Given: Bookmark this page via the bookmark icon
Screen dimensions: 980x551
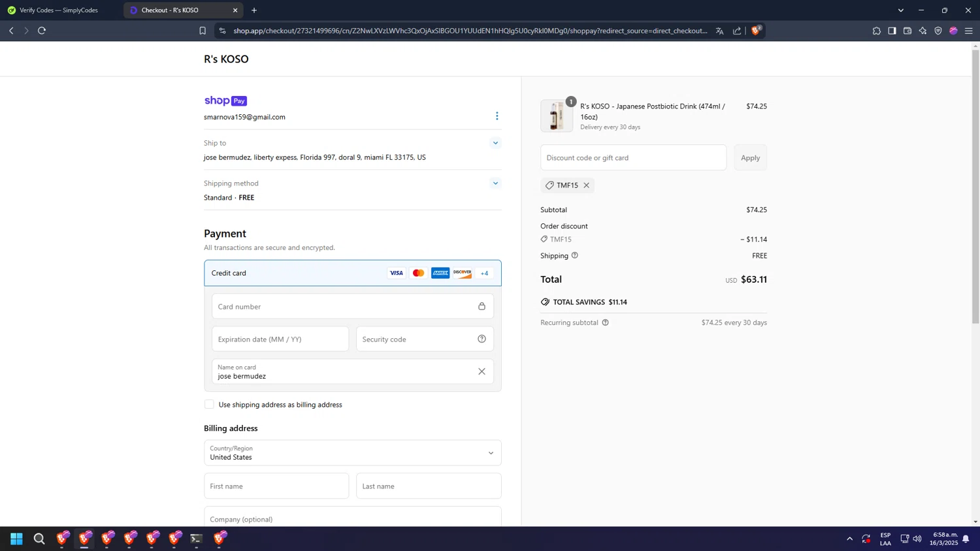Looking at the screenshot, I should coord(203,31).
